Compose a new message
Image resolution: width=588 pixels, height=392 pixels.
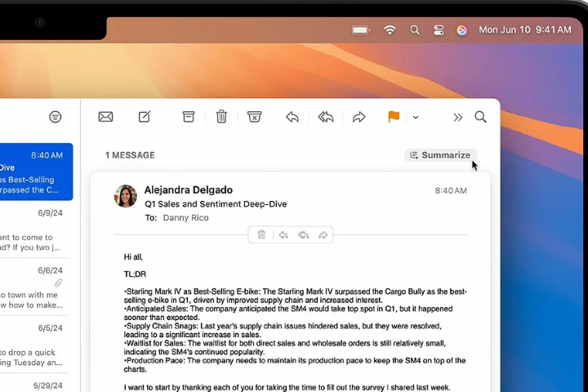(145, 117)
